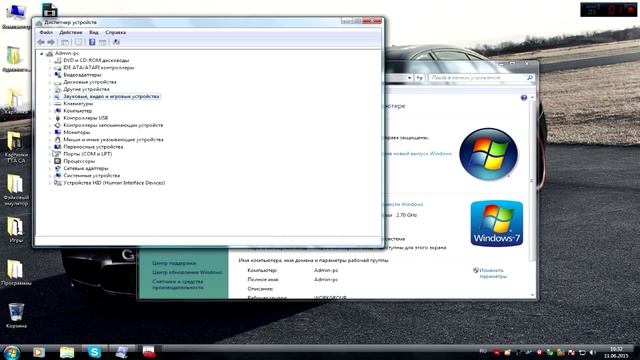This screenshot has width=640, height=360.
Task: Open the Действие menu
Action: (x=71, y=32)
